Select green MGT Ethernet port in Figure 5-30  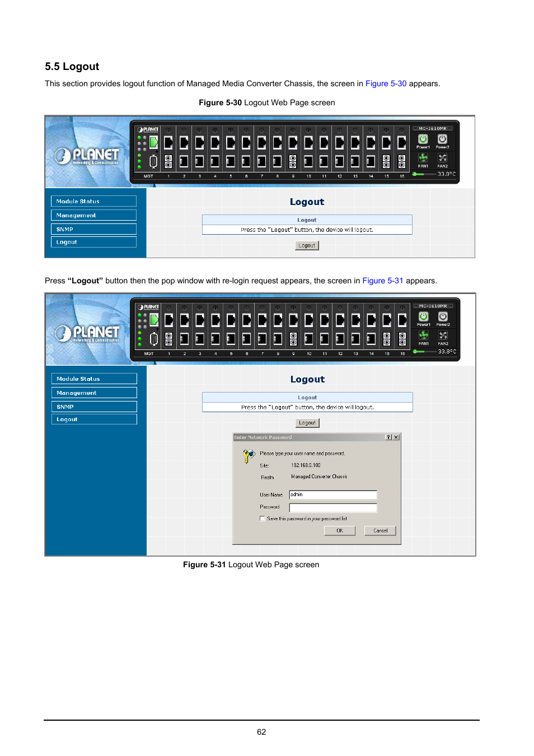click(x=153, y=142)
